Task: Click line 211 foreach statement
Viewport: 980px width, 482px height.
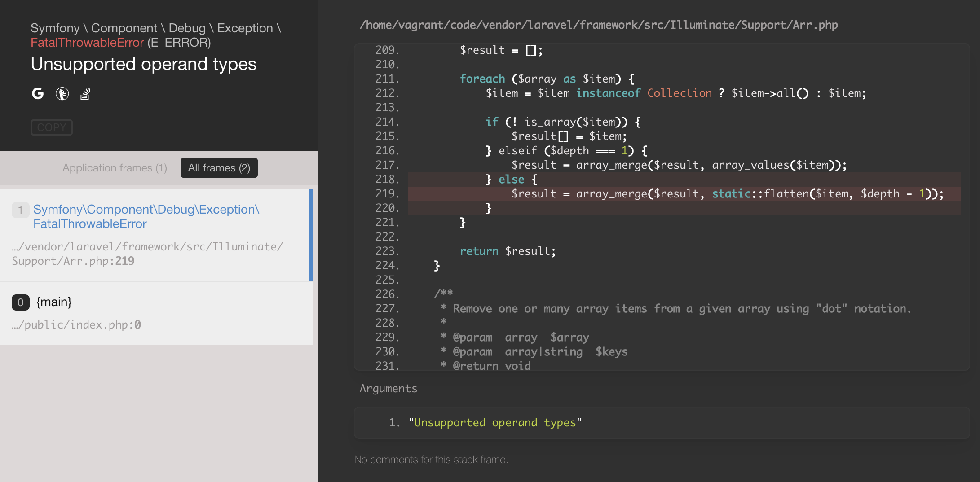Action: pos(547,79)
